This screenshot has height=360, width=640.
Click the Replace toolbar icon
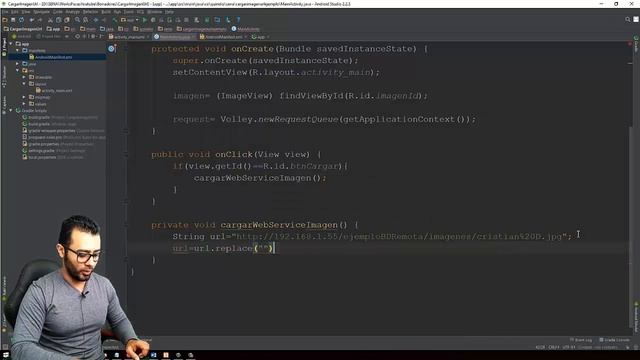tap(85, 20)
